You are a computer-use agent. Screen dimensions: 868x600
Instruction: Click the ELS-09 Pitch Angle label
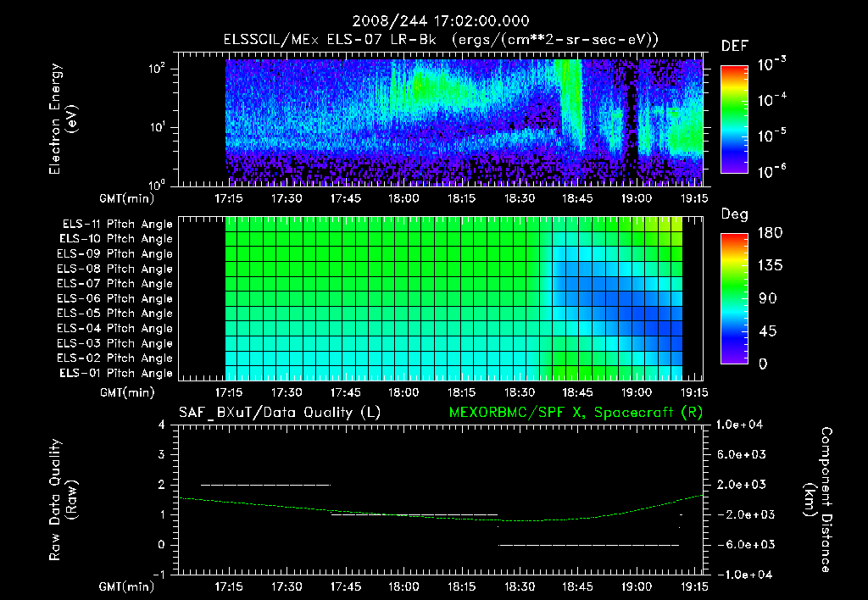click(x=115, y=254)
